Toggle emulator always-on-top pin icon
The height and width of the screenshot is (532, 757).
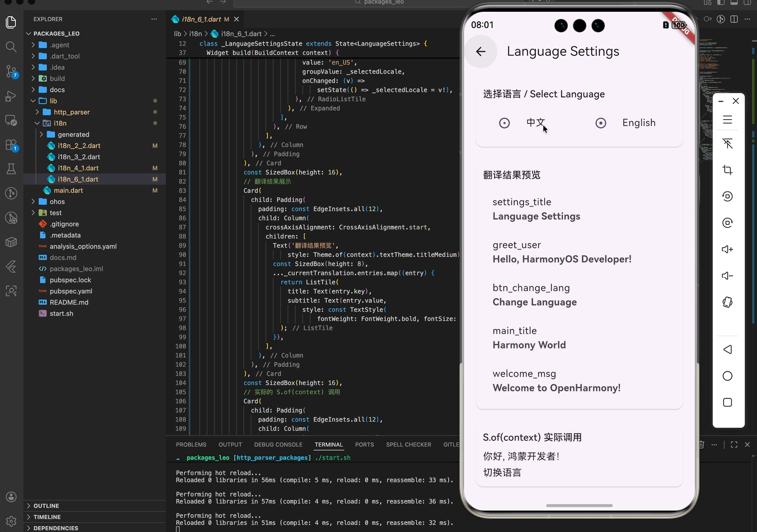pyautogui.click(x=727, y=143)
